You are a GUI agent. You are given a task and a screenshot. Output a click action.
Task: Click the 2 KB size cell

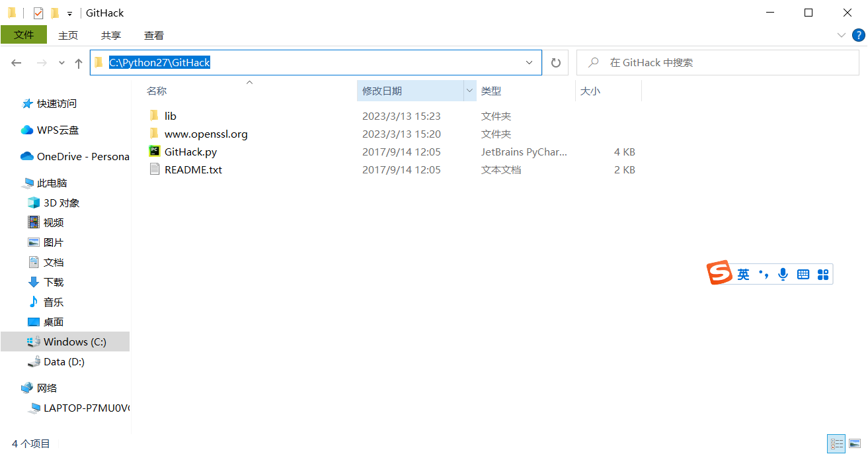pos(625,169)
